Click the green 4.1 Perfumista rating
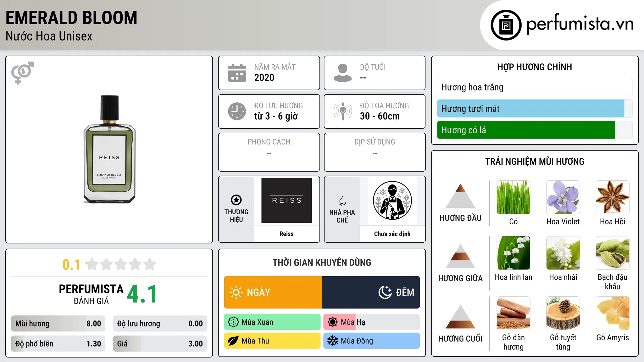644x362 pixels. point(142,294)
